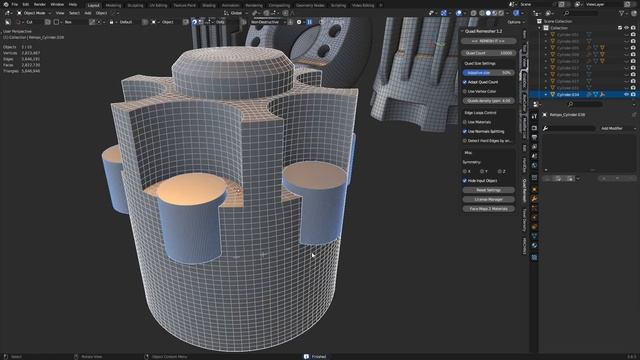The width and height of the screenshot is (640, 360).
Task: Open the Output properties tab
Action: [x=534, y=138]
